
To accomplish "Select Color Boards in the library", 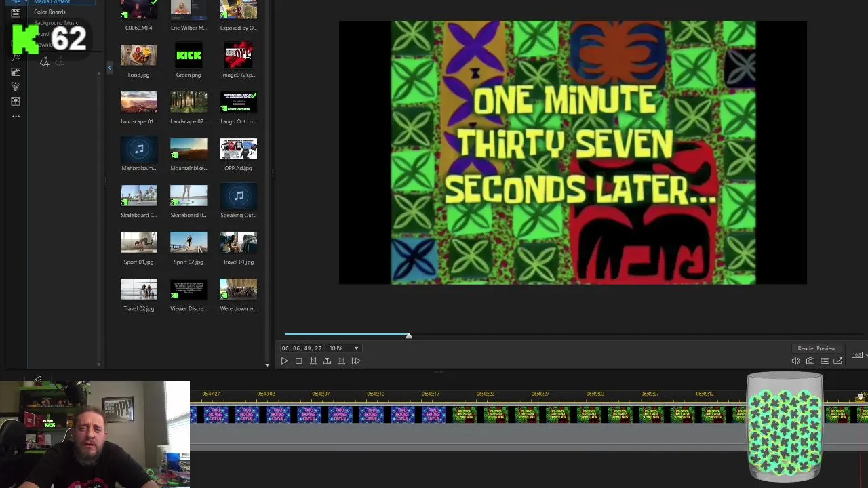I will point(50,12).
